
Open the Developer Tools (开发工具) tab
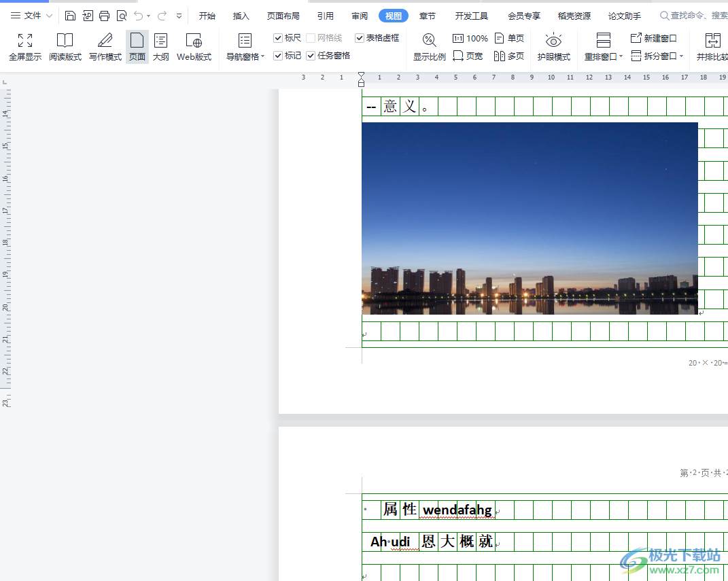point(472,16)
